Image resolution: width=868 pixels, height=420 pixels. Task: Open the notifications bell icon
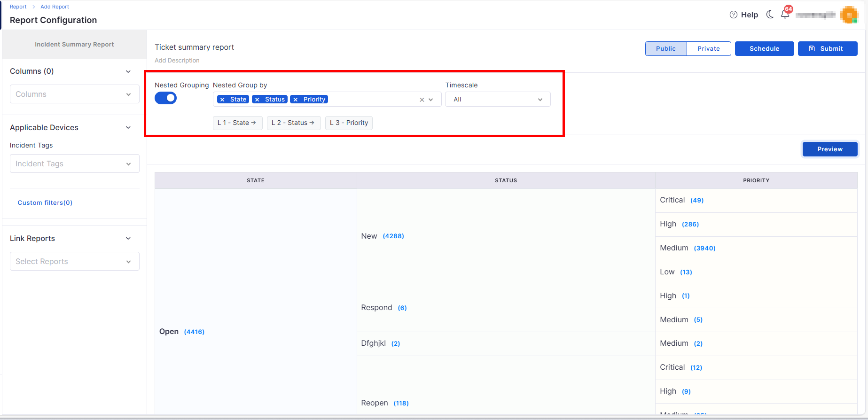tap(785, 15)
